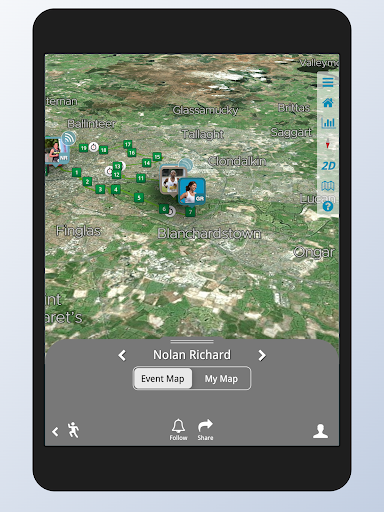
Task: Tap mile marker 15 on course
Action: 157,156
